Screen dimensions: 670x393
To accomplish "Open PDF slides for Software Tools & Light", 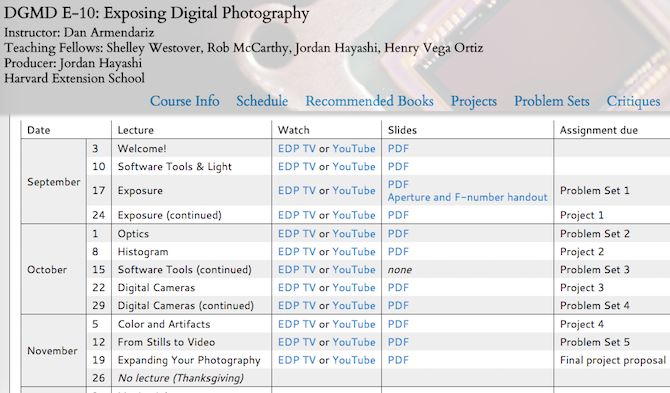I will tap(398, 167).
